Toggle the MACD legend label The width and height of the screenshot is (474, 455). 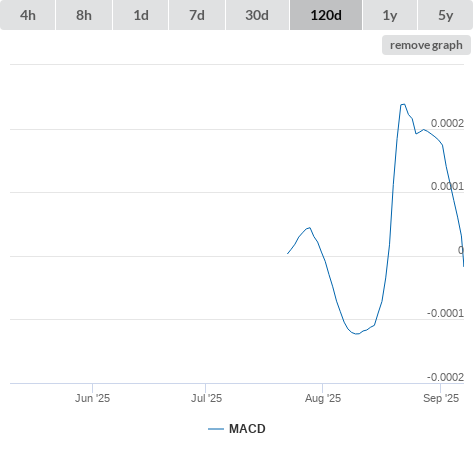point(247,429)
